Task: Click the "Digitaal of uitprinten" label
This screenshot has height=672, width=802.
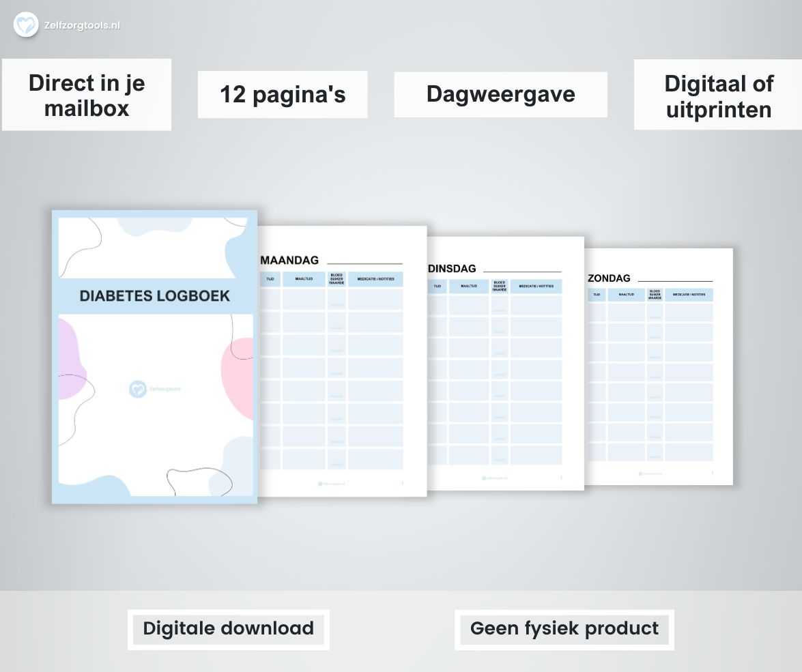Action: pyautogui.click(x=719, y=96)
